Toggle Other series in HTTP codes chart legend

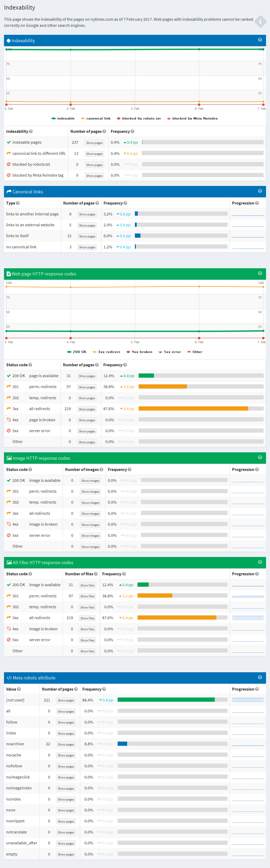pyautogui.click(x=195, y=352)
